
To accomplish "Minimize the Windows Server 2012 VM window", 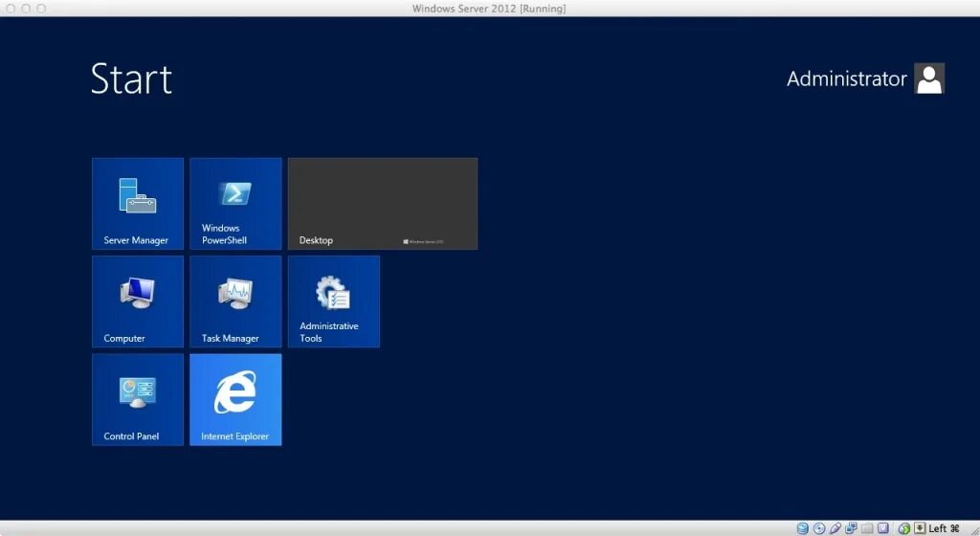I will 26,9.
